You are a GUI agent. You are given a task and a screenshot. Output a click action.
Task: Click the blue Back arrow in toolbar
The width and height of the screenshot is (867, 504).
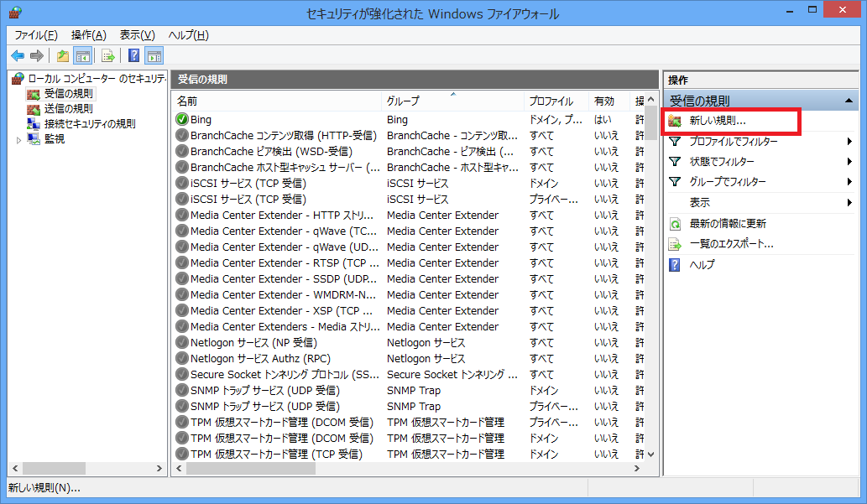click(18, 56)
